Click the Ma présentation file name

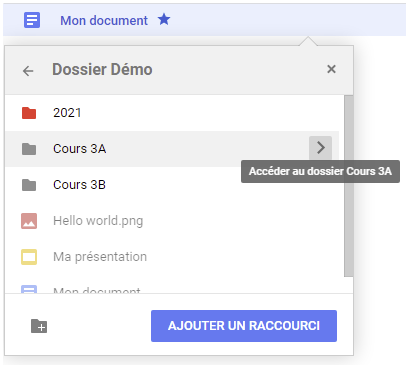pos(100,257)
